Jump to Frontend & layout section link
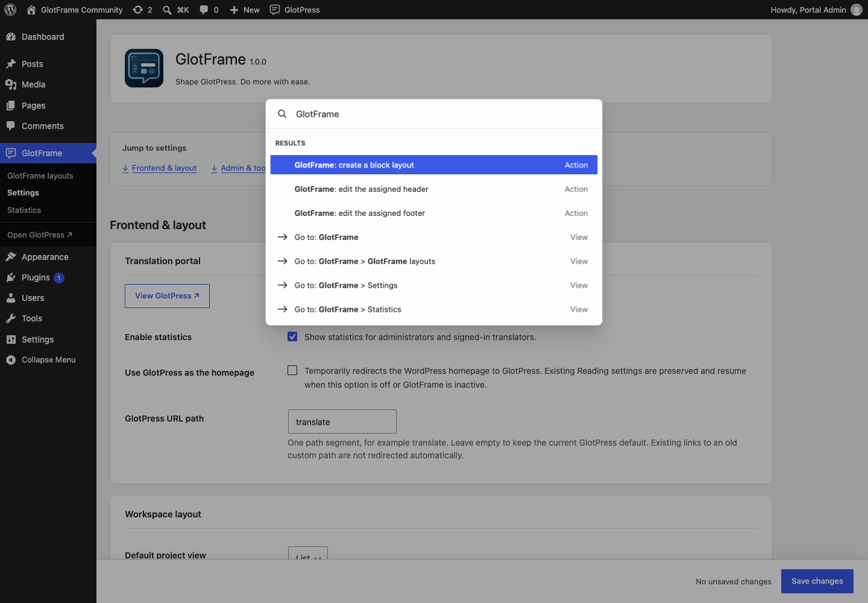The height and width of the screenshot is (603, 868). coord(160,168)
